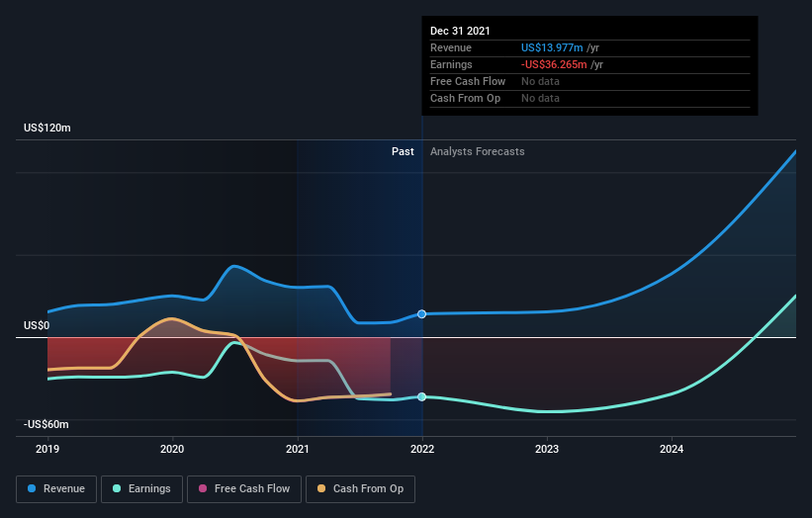Select the teal Earnings data point at 2022
This screenshot has width=812, height=518.
[x=422, y=397]
